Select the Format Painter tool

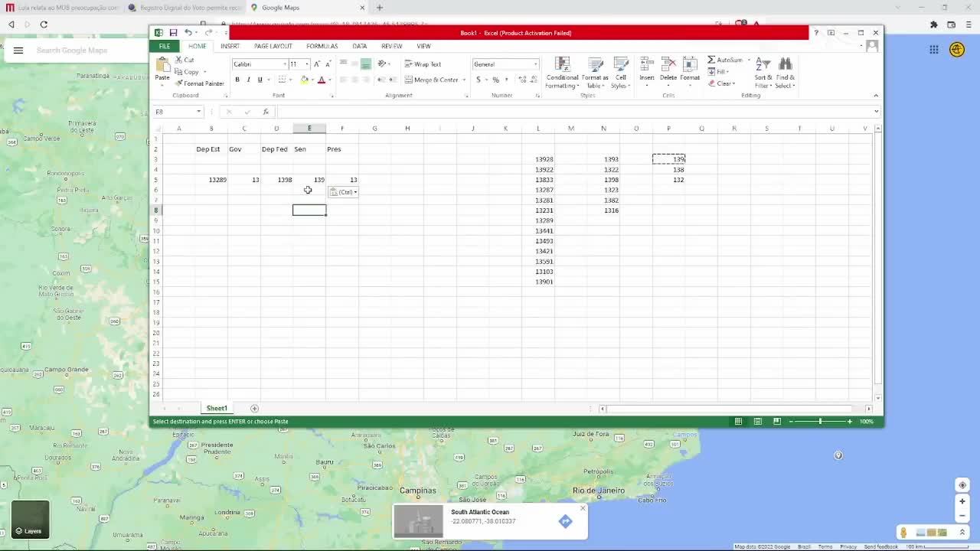click(x=199, y=83)
